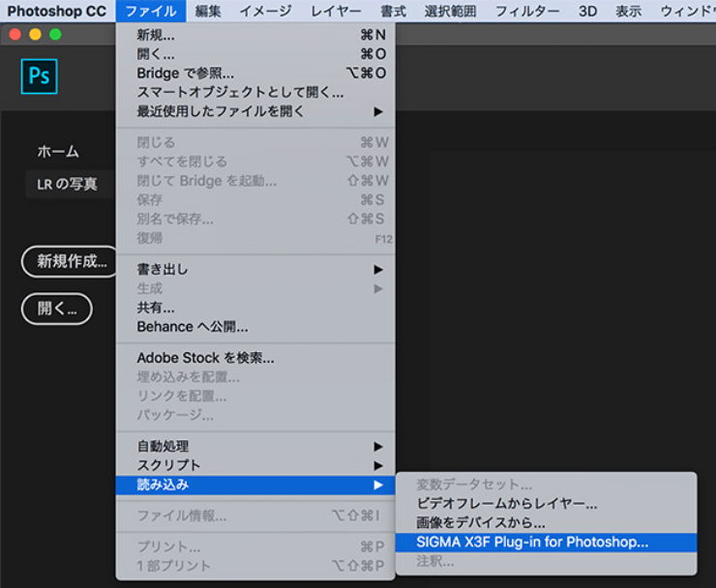This screenshot has width=716, height=588.
Task: Open the フィルター menu
Action: click(x=527, y=11)
